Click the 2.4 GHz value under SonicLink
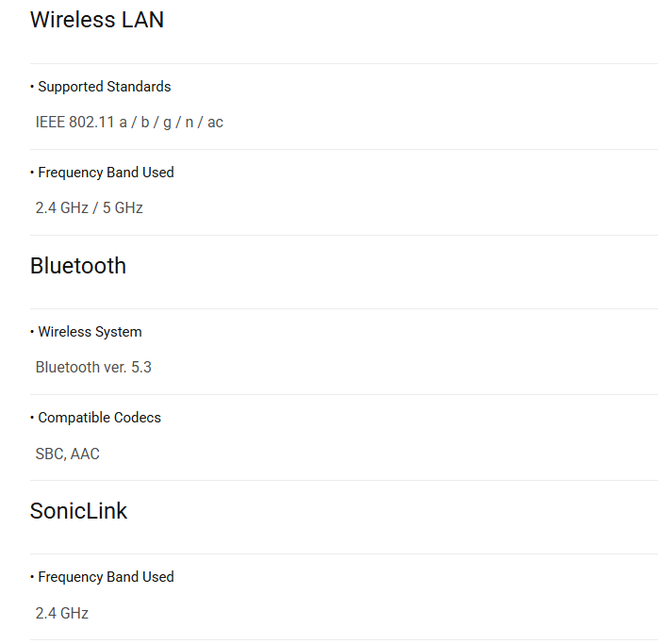 61,614
